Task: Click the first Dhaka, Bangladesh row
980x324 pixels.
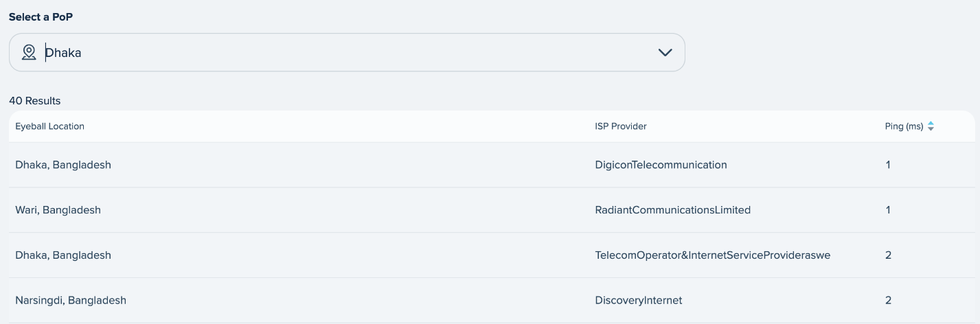Action: pyautogui.click(x=492, y=165)
